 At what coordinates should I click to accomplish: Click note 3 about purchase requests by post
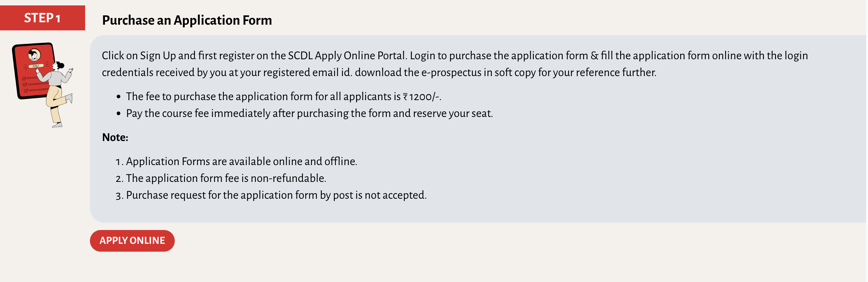click(x=276, y=195)
